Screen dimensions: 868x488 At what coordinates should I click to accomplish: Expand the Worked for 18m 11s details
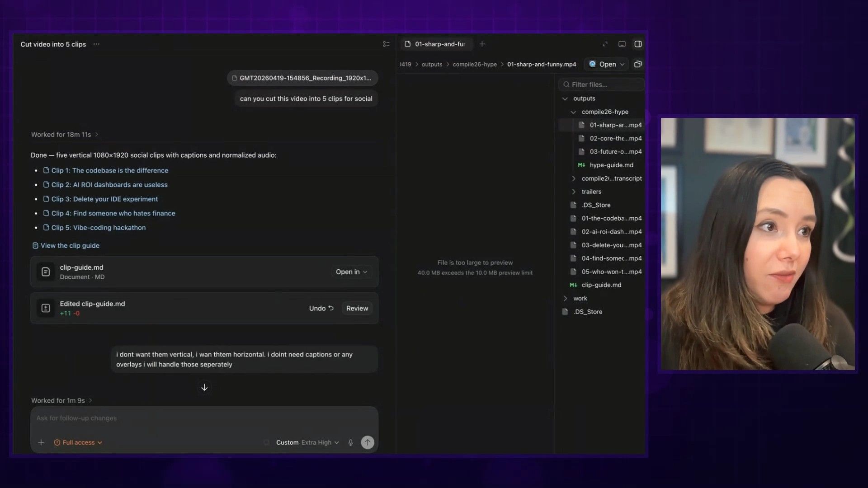pyautogui.click(x=65, y=135)
